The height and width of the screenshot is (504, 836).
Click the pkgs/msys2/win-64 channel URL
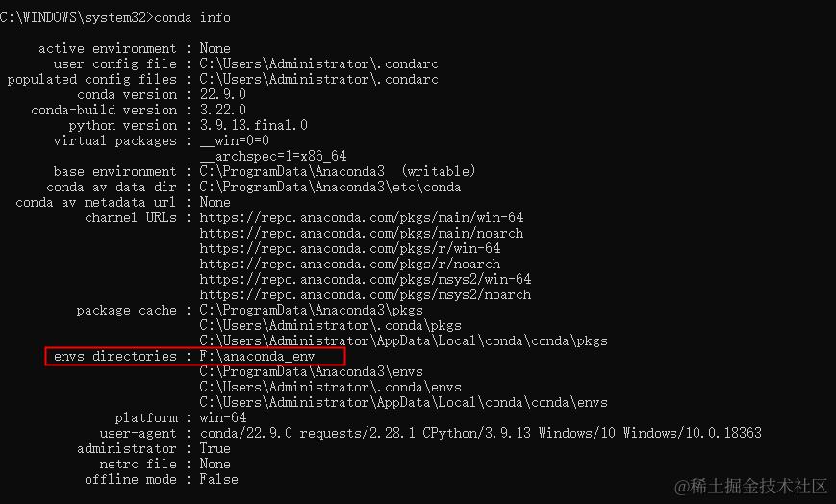[x=366, y=280]
